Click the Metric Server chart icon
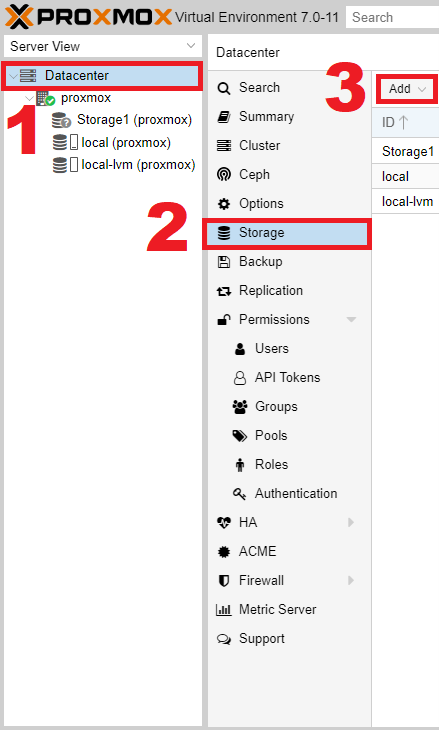The height and width of the screenshot is (730, 439). click(224, 610)
